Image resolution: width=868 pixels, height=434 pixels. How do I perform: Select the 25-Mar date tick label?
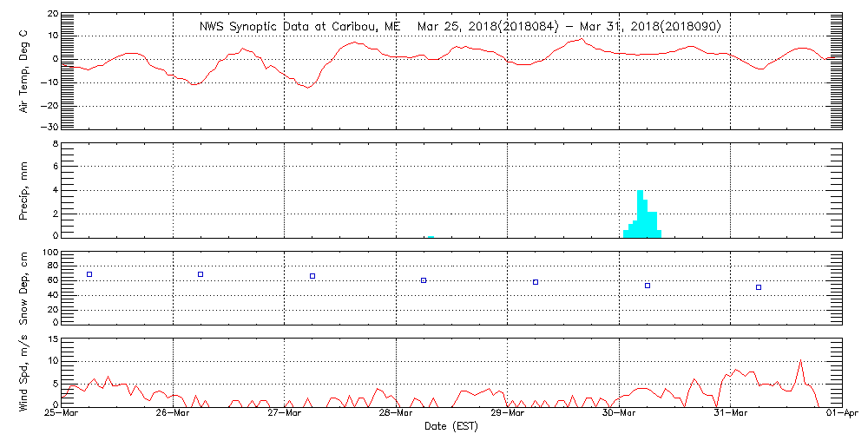pyautogui.click(x=62, y=414)
